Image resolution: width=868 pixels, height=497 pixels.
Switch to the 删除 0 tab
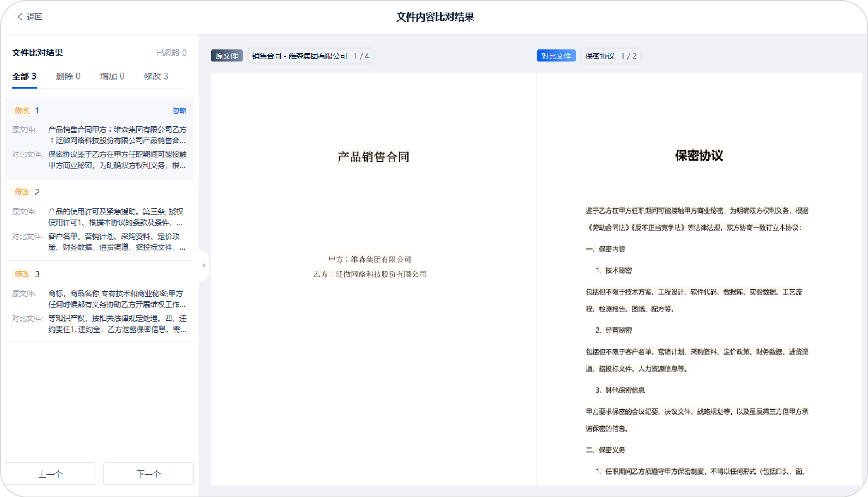click(68, 77)
